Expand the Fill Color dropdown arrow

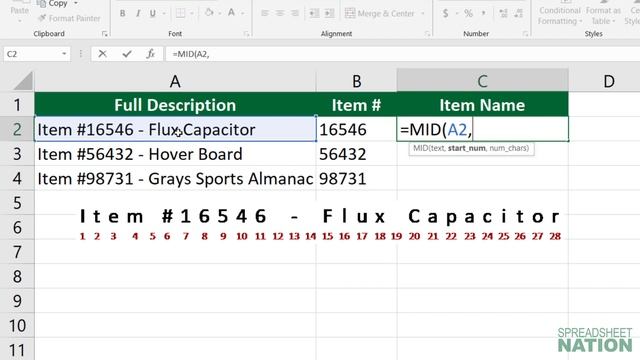click(x=220, y=13)
